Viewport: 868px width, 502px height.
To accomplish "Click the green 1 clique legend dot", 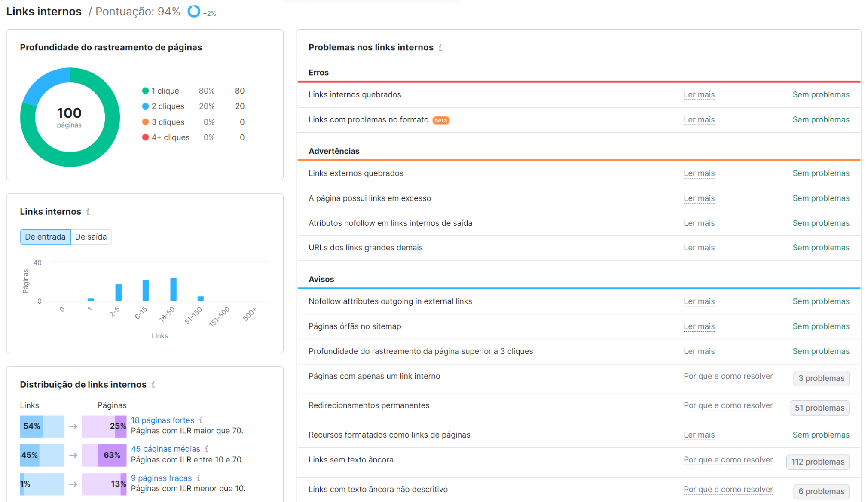I will click(x=145, y=91).
